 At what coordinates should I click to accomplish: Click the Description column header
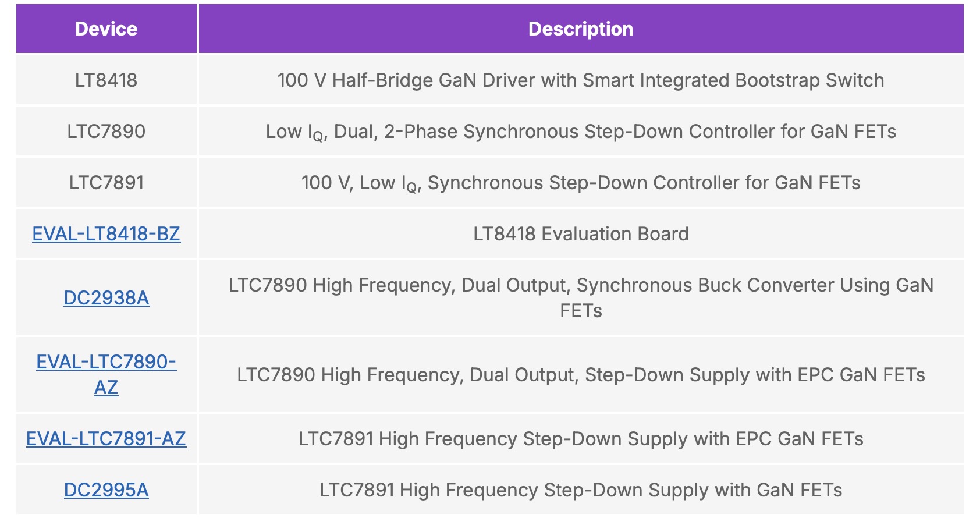coord(580,29)
